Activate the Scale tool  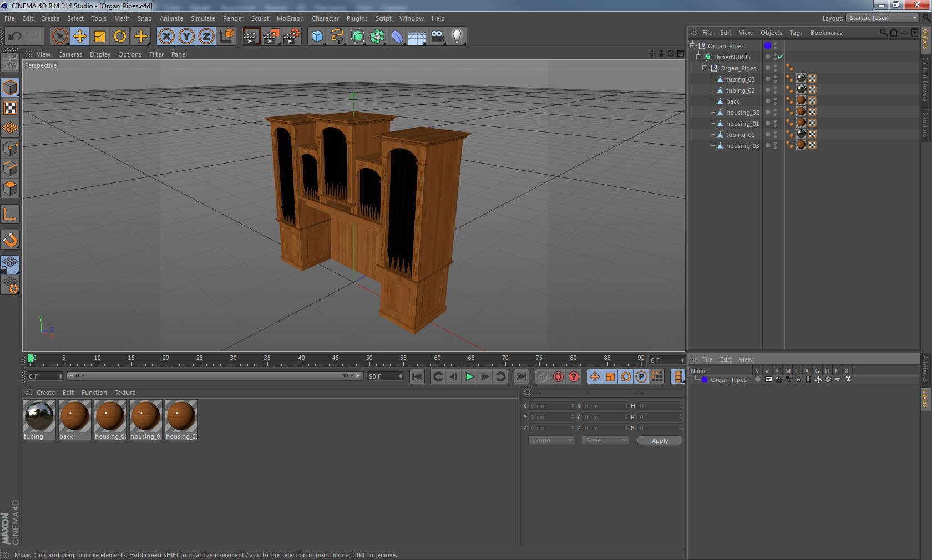100,37
